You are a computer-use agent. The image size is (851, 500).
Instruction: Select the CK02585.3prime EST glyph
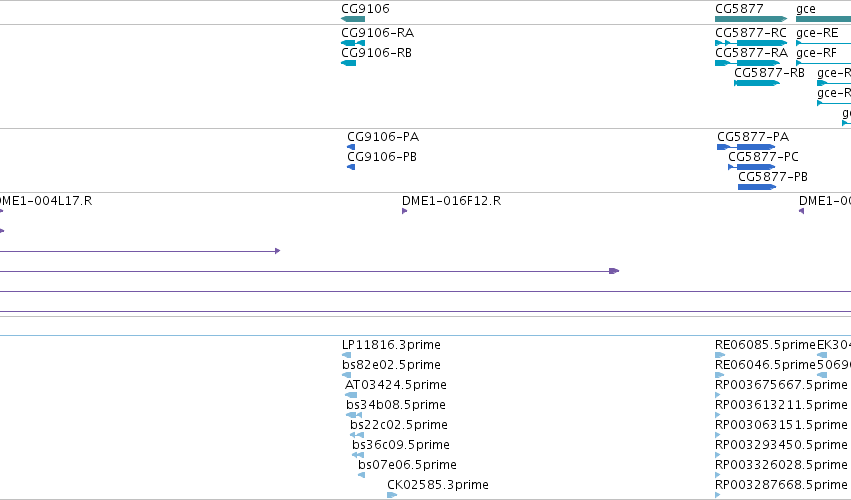point(392,495)
